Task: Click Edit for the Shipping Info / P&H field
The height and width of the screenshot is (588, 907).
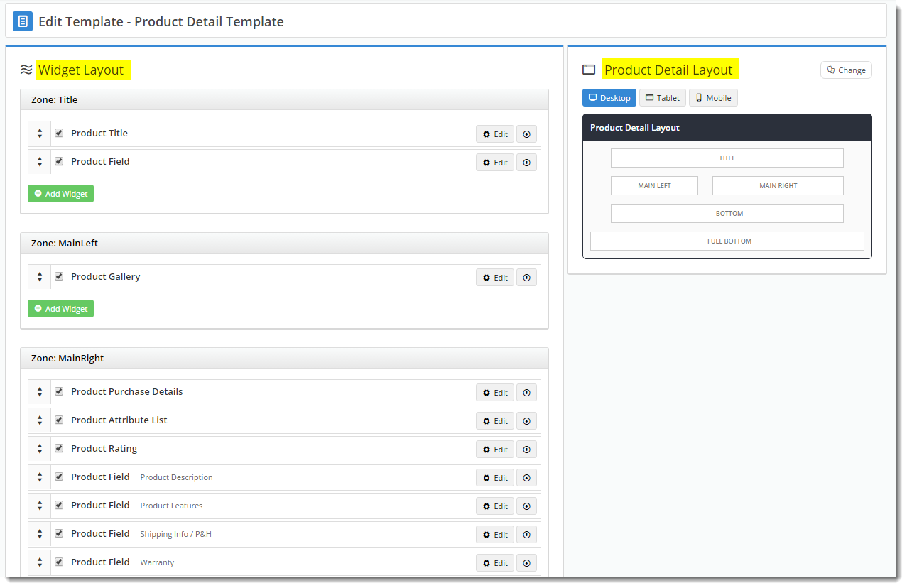Action: coord(495,535)
